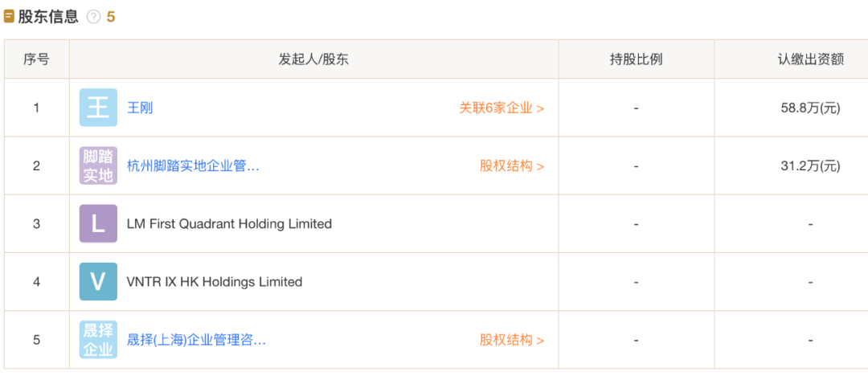The height and width of the screenshot is (384, 868).
Task: Click the 晟择企业 company logo
Action: point(98,339)
